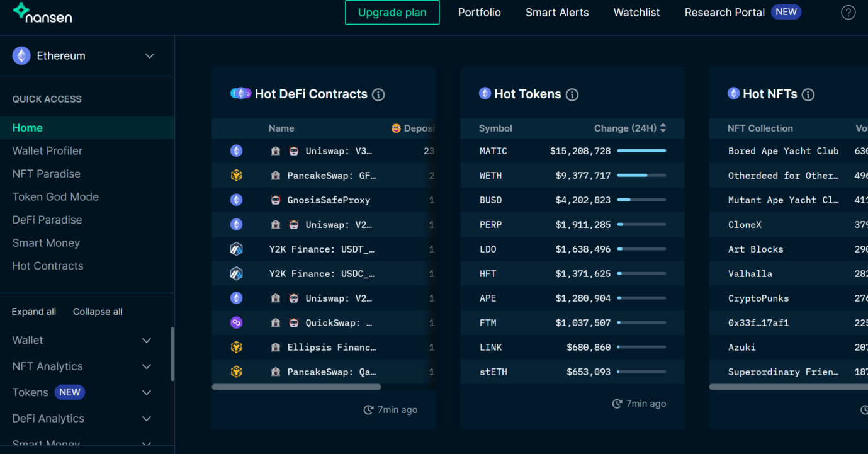Click the Ethereum logo in chain selector
868x454 pixels.
[21, 56]
